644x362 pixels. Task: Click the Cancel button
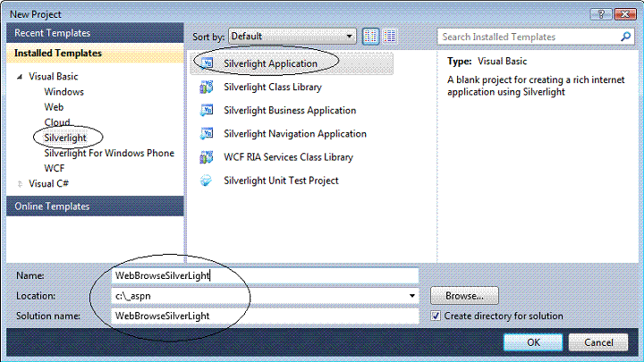(598, 342)
